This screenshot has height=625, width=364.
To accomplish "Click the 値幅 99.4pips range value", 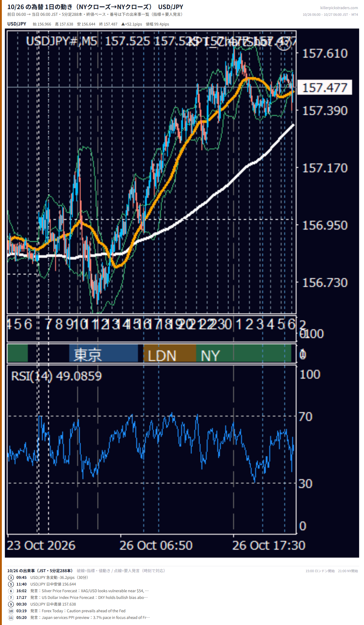I will [x=157, y=24].
